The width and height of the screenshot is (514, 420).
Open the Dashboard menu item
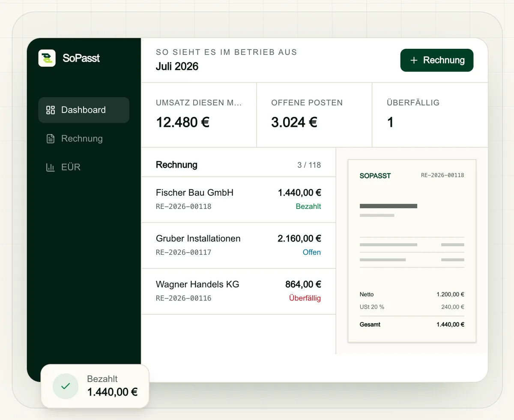coord(84,110)
